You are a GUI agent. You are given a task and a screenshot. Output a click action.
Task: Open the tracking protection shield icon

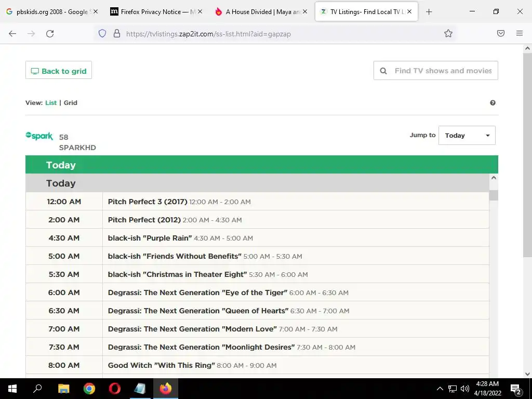point(102,33)
